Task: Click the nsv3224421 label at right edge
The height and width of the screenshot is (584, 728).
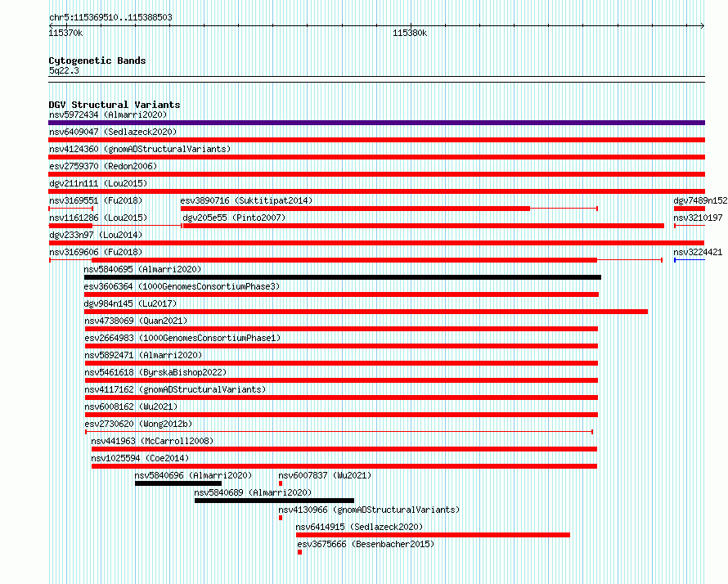Action: 698,252
